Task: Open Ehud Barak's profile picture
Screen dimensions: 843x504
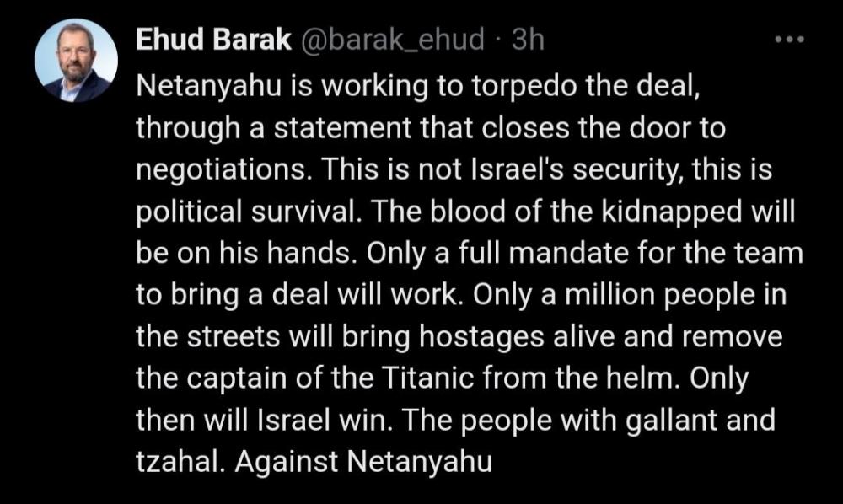Action: tap(77, 60)
